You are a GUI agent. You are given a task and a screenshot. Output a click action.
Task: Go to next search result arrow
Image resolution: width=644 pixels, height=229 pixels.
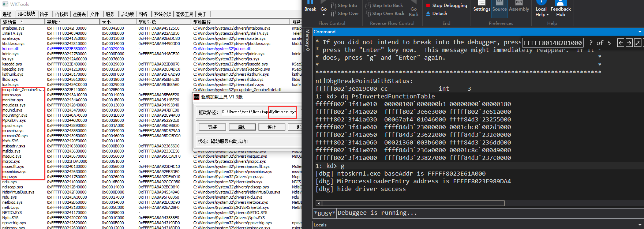coord(629,43)
